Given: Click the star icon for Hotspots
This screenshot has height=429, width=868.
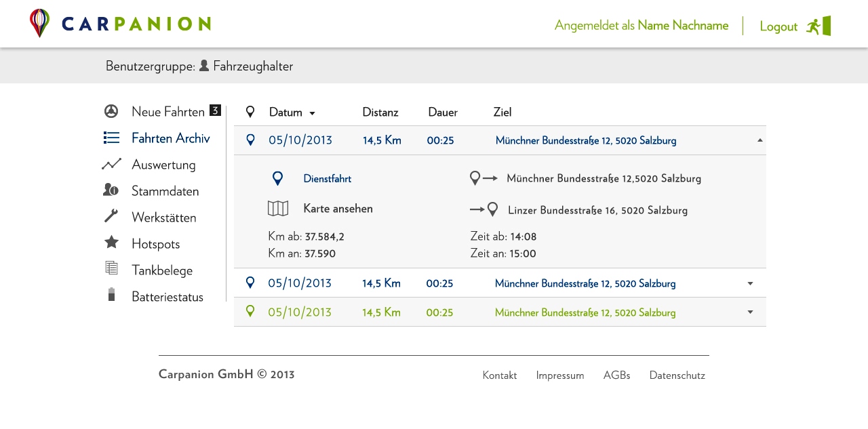Looking at the screenshot, I should click(111, 243).
